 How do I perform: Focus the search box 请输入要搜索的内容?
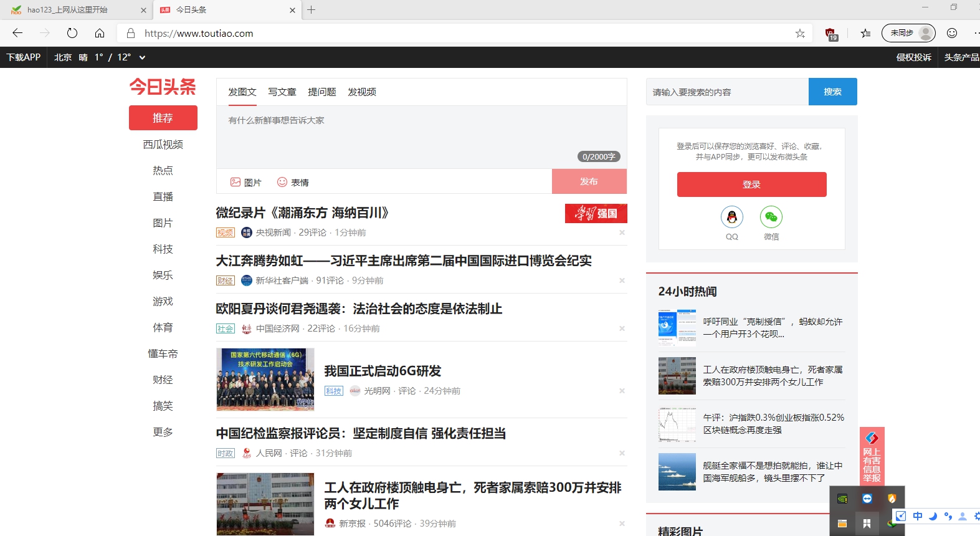click(x=727, y=92)
